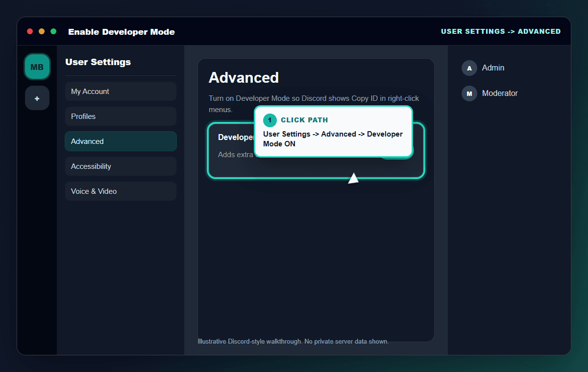Open the Accessibility settings section
This screenshot has height=372, width=588.
[x=121, y=166]
